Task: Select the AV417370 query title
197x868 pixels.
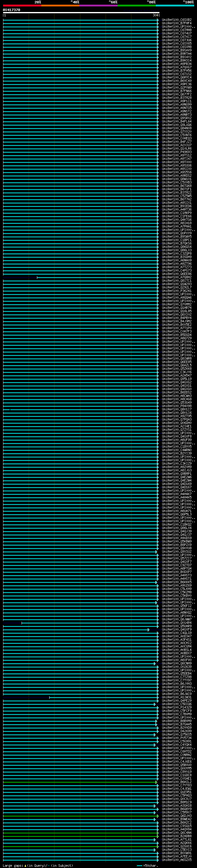Action: coord(11,10)
